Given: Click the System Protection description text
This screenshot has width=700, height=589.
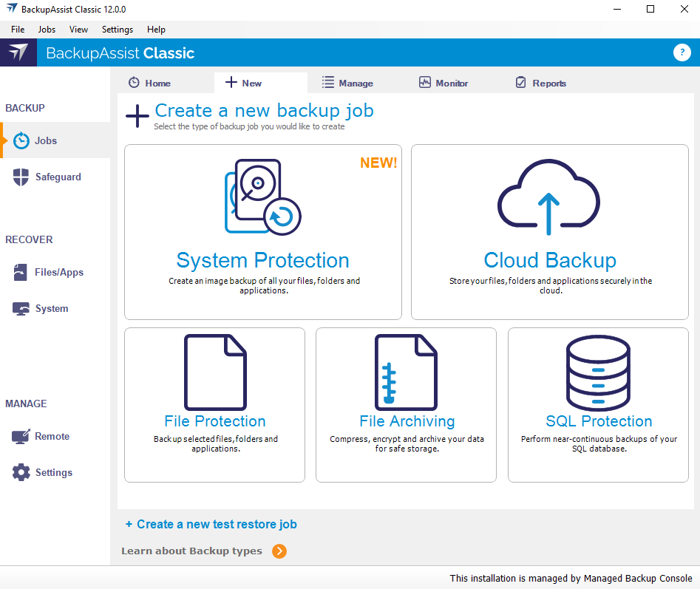Looking at the screenshot, I should tap(264, 285).
